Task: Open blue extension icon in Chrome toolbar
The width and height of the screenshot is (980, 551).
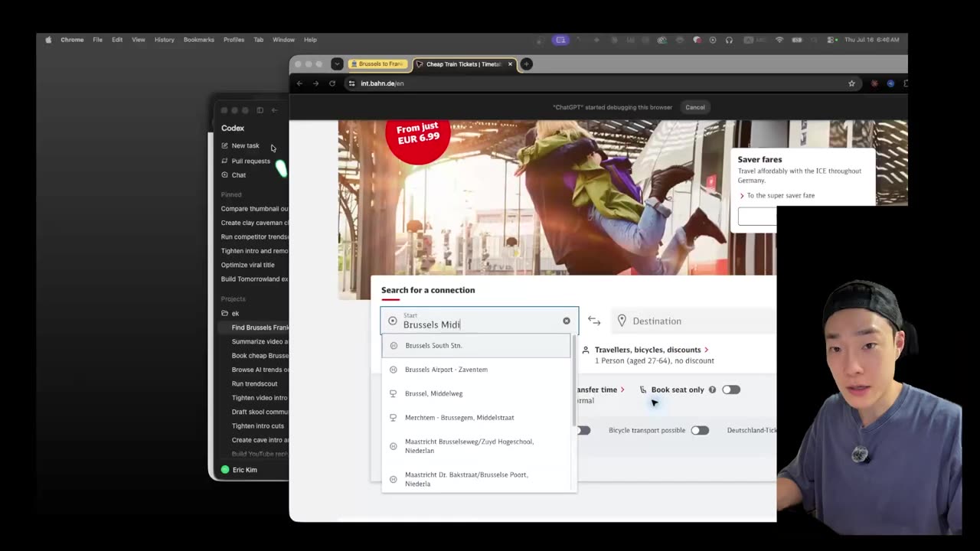Action: pyautogui.click(x=890, y=83)
